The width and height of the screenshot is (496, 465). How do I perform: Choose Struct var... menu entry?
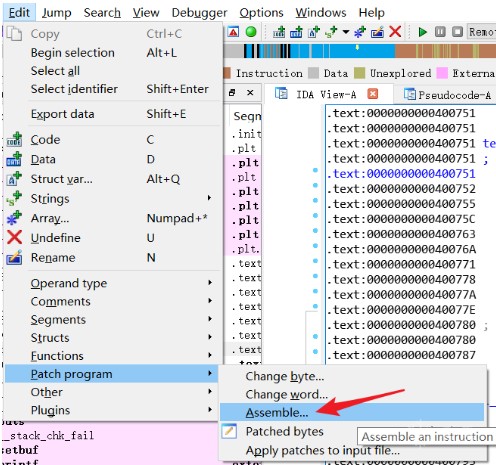pyautogui.click(x=113, y=179)
